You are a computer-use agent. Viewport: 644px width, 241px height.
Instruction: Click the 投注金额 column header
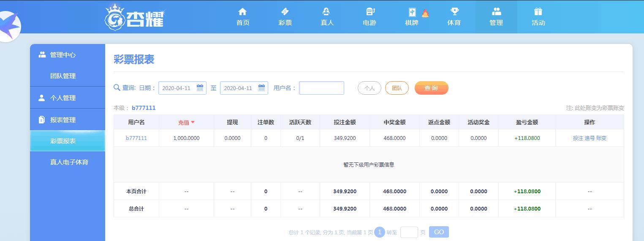click(x=345, y=122)
